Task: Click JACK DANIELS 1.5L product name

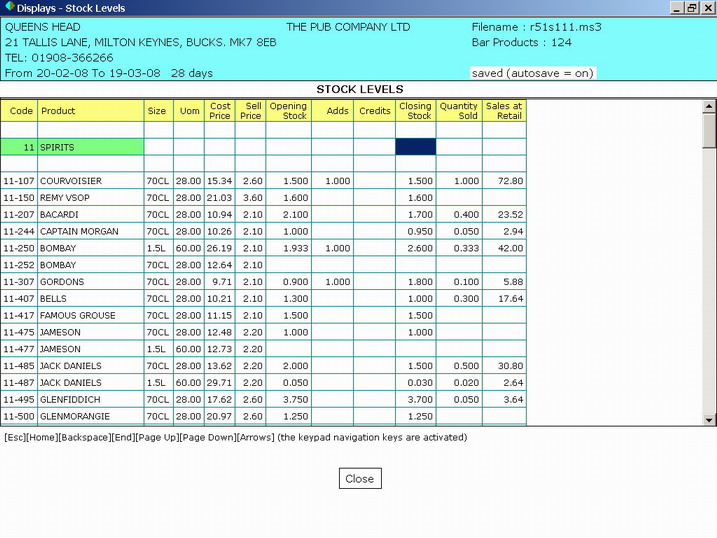Action: click(x=70, y=383)
